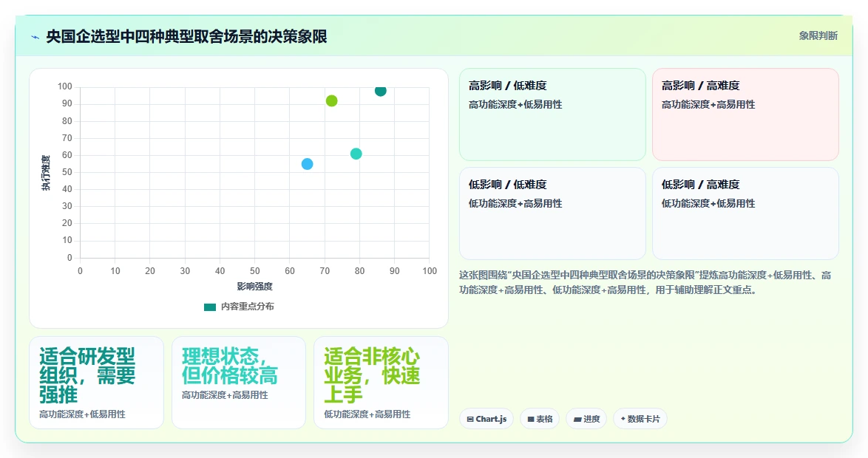This screenshot has height=458, width=868.
Task: Click the 内容重点分布 legend label
Action: point(247,307)
